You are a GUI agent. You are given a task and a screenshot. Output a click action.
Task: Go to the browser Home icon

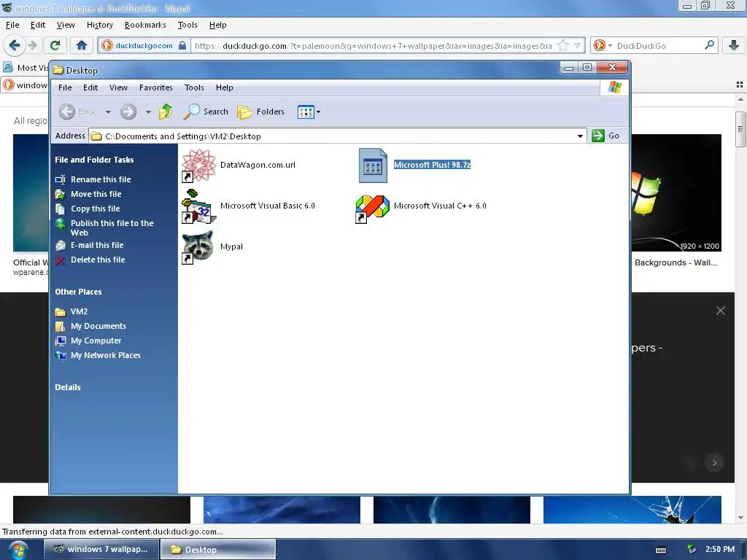[x=82, y=45]
